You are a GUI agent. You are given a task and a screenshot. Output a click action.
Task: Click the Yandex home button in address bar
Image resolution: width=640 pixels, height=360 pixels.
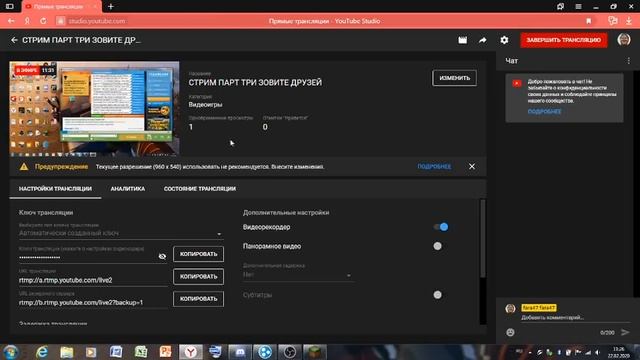[x=27, y=21]
